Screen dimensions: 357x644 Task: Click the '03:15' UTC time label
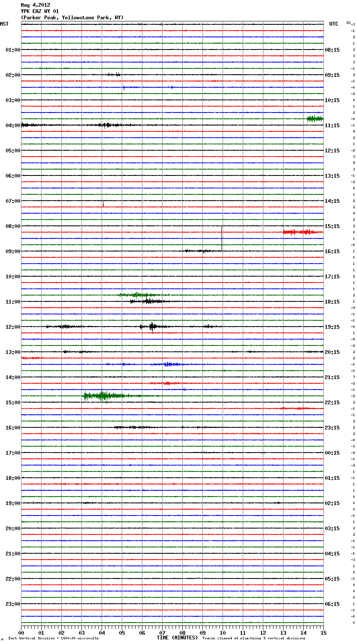click(332, 529)
